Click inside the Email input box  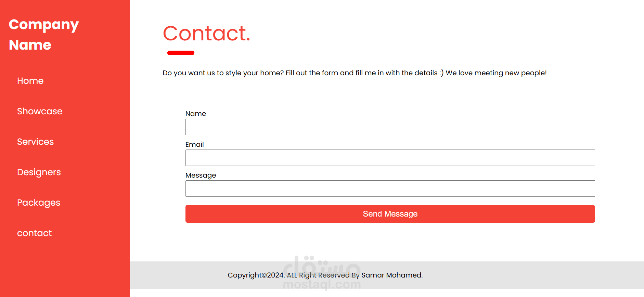coord(390,158)
